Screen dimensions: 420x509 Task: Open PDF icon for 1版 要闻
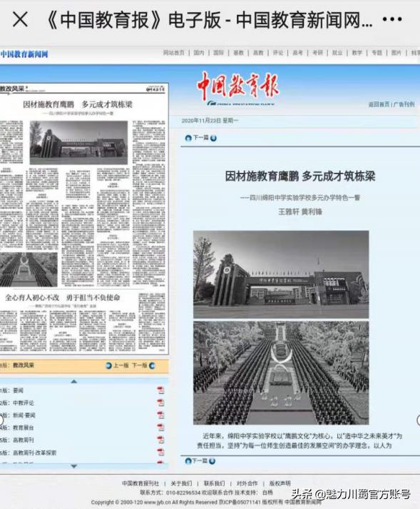[160, 390]
